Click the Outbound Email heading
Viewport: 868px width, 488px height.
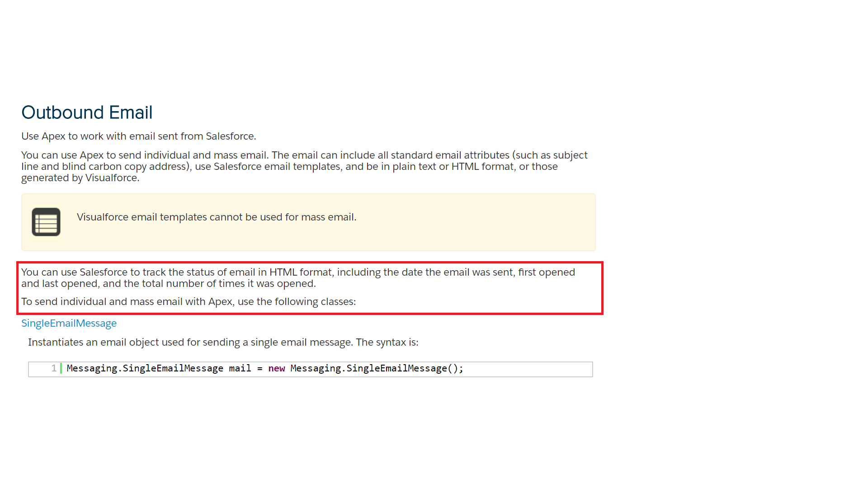(x=87, y=113)
